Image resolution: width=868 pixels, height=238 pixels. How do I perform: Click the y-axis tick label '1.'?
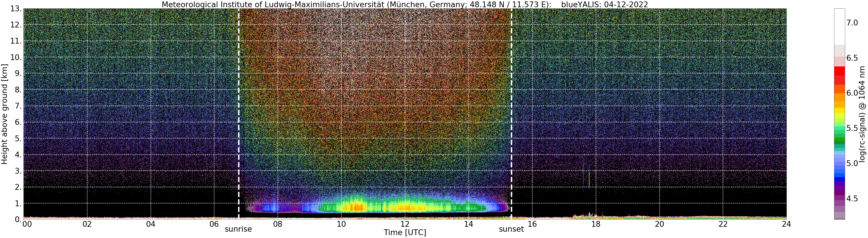pyautogui.click(x=18, y=203)
